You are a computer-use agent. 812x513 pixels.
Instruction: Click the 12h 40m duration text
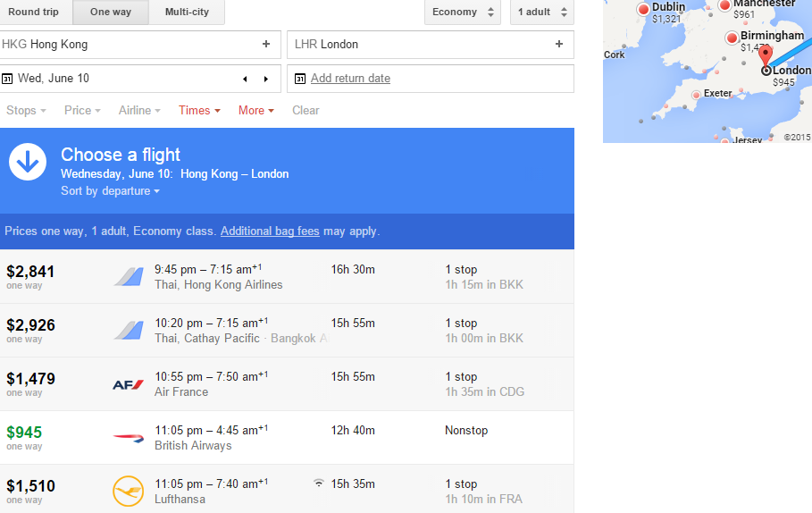(x=353, y=430)
